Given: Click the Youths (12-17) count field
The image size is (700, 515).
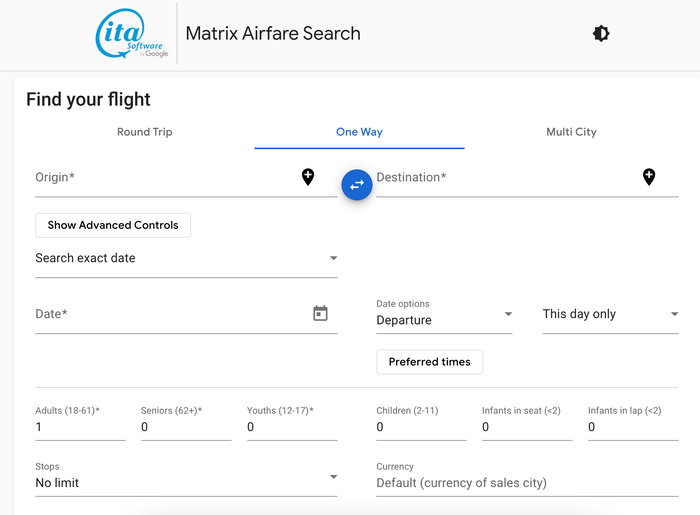Looking at the screenshot, I should (292, 422).
